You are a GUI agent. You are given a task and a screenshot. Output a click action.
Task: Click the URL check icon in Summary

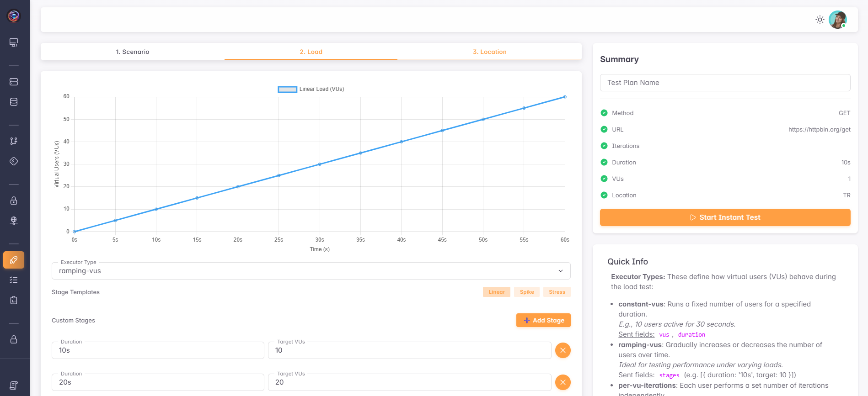[x=604, y=129]
